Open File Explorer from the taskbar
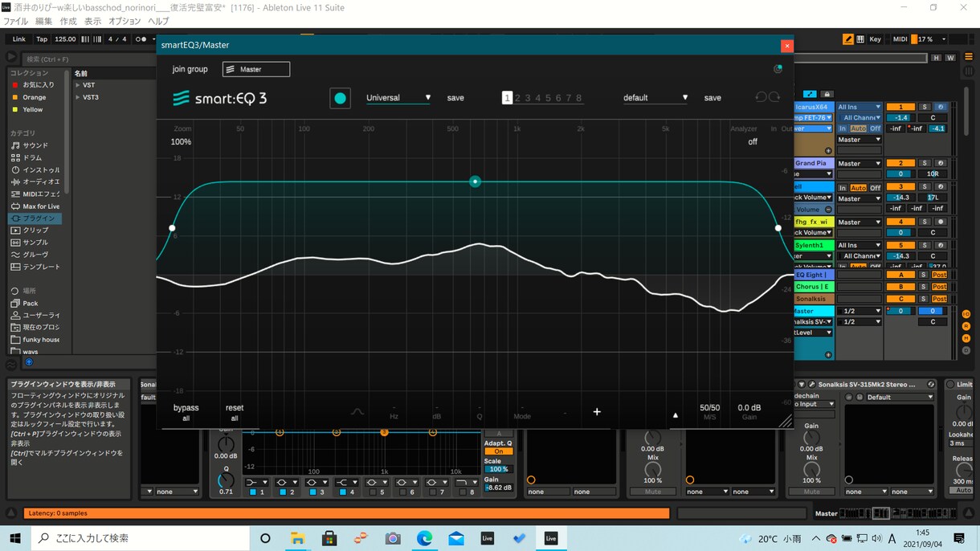Screen dimensions: 980x551 tap(297, 538)
